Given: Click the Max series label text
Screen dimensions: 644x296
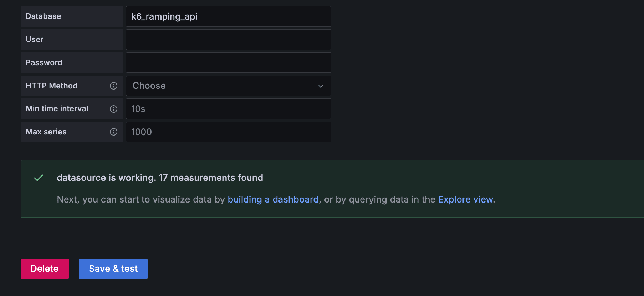Looking at the screenshot, I should coord(46,132).
